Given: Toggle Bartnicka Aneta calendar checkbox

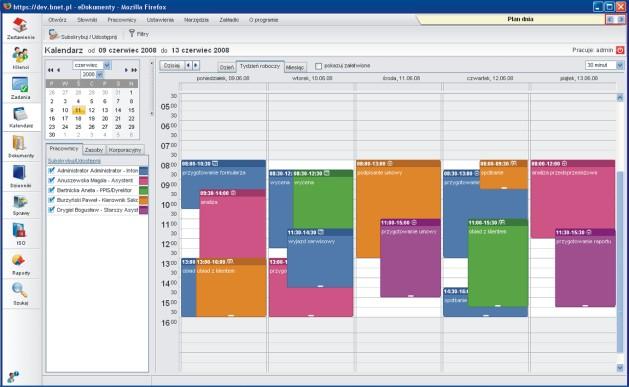Looking at the screenshot, I should (x=51, y=190).
